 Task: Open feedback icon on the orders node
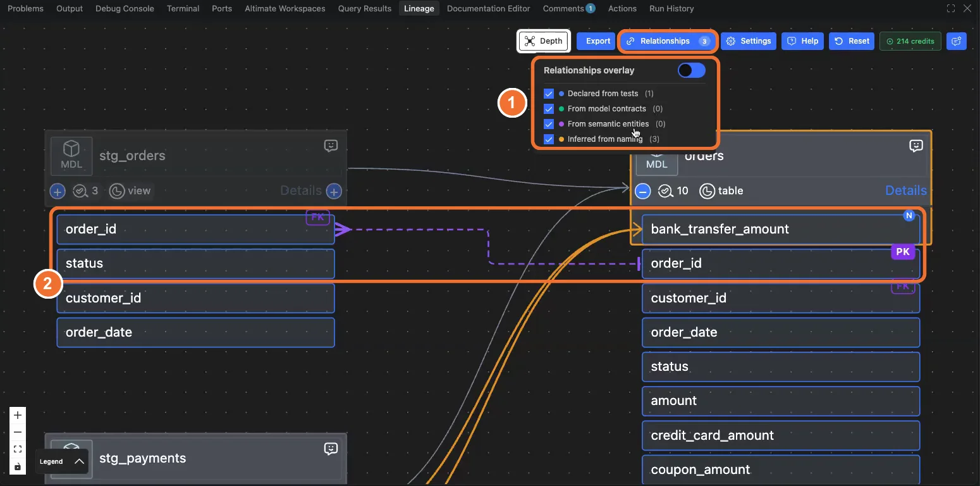point(916,146)
